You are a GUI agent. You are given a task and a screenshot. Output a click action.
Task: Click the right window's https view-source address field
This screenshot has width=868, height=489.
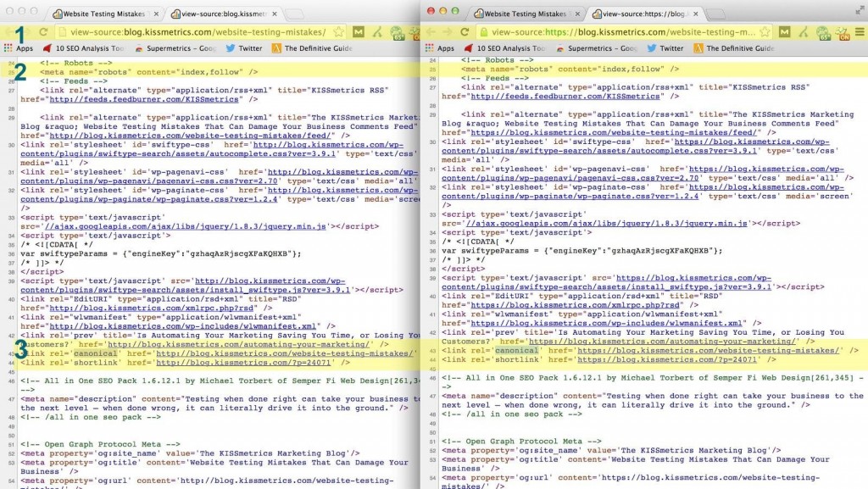[624, 32]
